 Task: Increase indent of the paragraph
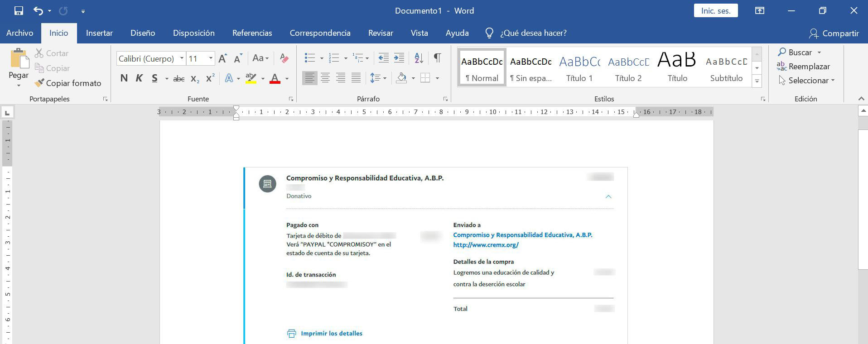coord(399,58)
